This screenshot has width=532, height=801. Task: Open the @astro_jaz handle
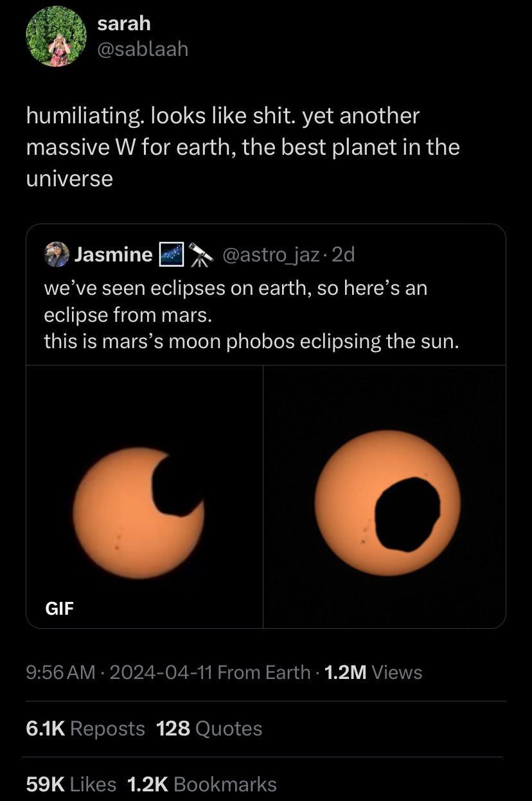(270, 255)
